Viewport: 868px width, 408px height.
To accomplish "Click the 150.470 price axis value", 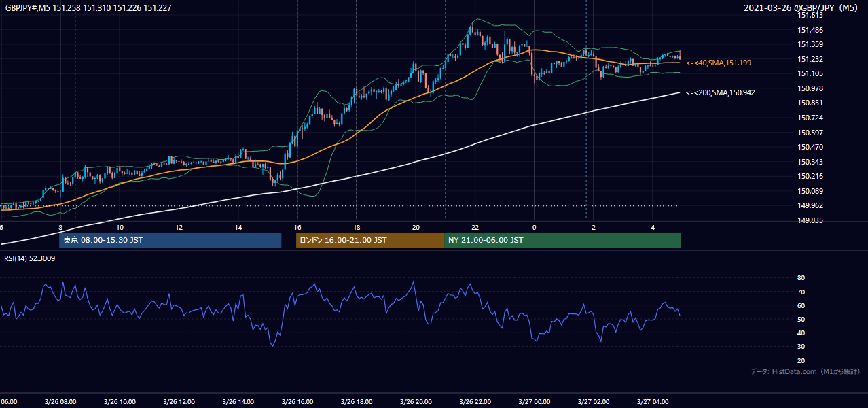I will pyautogui.click(x=810, y=147).
